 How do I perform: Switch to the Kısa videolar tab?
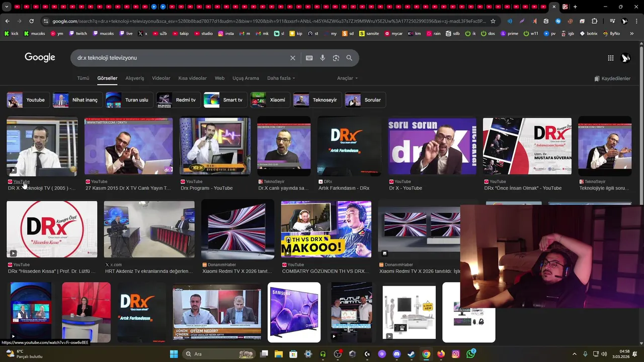coord(193,78)
